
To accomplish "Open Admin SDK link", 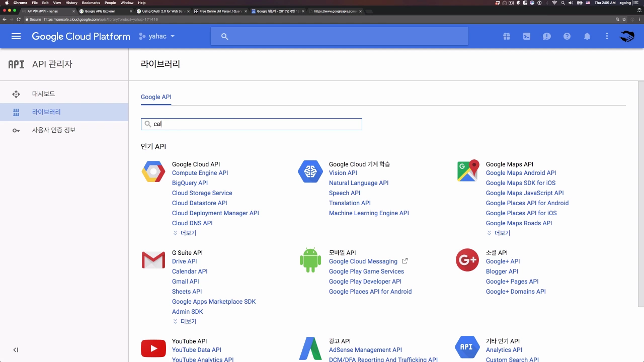I will [x=188, y=312].
